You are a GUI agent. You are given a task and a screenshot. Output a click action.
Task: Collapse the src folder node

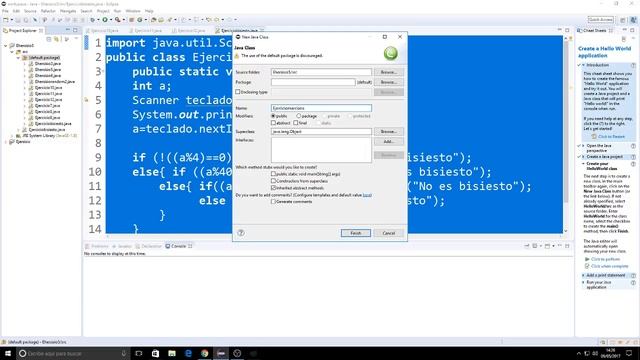click(12, 52)
